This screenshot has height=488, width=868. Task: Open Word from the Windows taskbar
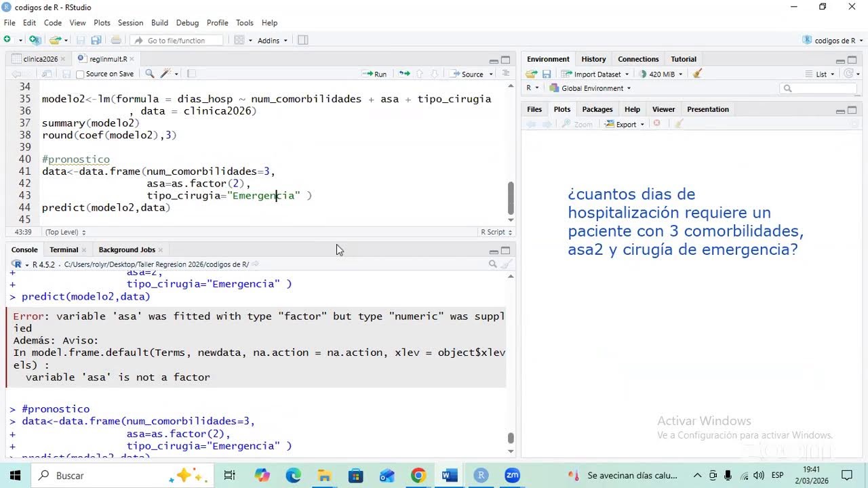click(x=449, y=476)
